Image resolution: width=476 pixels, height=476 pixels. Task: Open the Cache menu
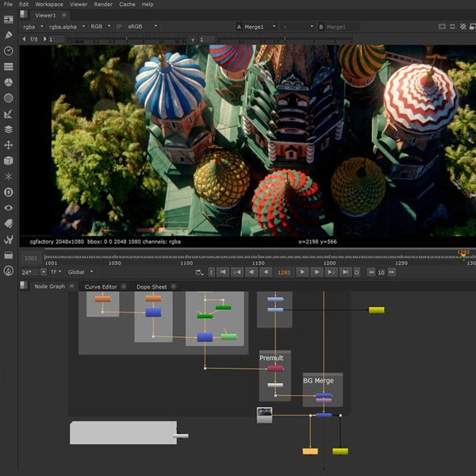(127, 4)
